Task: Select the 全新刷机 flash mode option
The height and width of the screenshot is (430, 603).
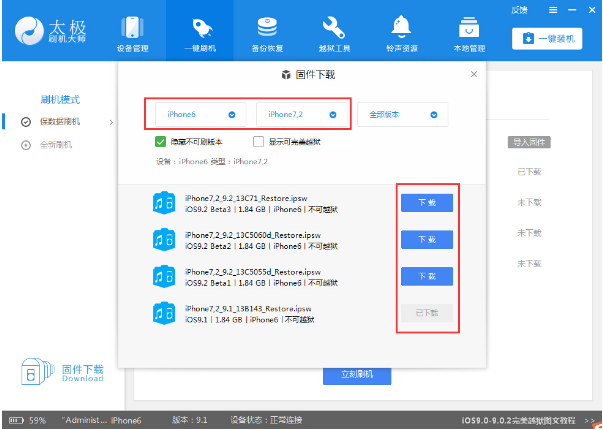Action: click(56, 145)
